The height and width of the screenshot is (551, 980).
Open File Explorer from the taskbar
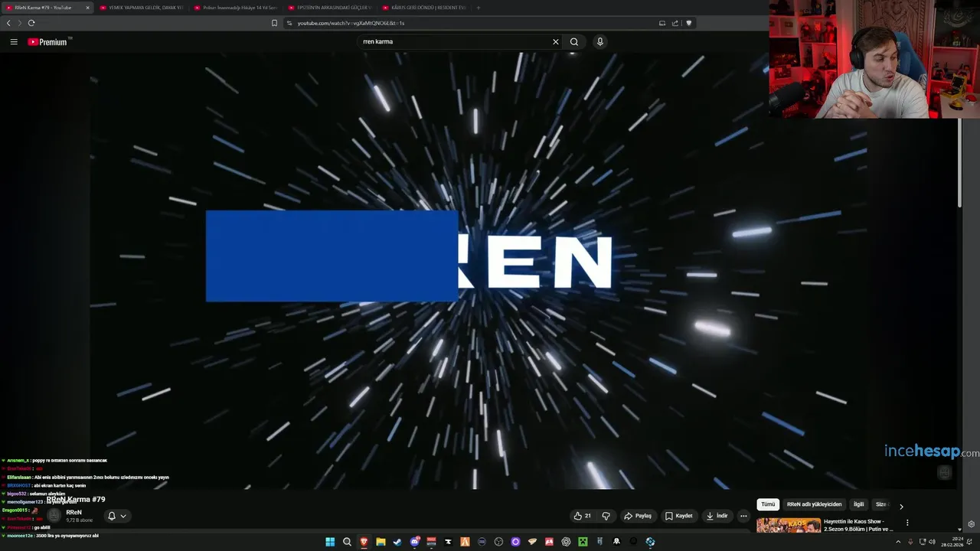pyautogui.click(x=381, y=542)
